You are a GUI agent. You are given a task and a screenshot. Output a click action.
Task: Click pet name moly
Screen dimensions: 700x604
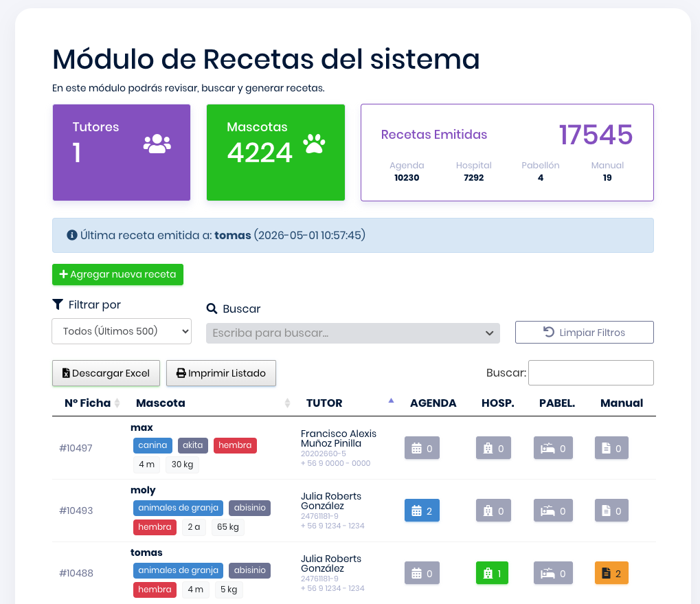click(143, 490)
